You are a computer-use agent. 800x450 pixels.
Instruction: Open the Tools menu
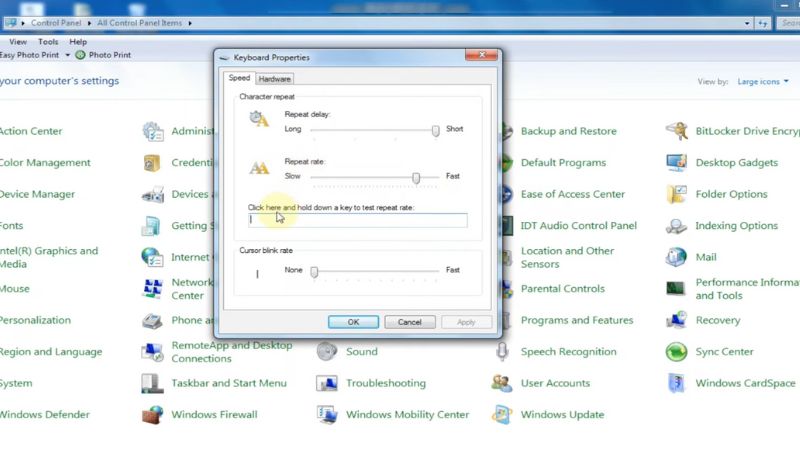(48, 42)
